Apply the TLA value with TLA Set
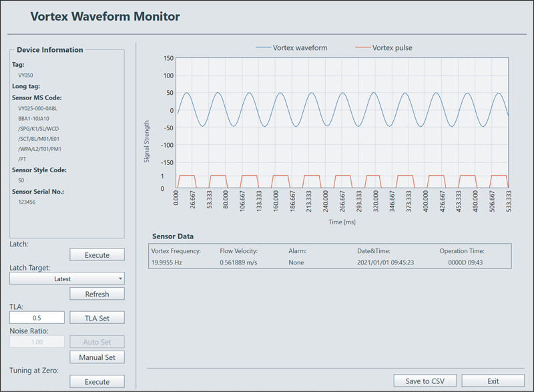 click(97, 318)
